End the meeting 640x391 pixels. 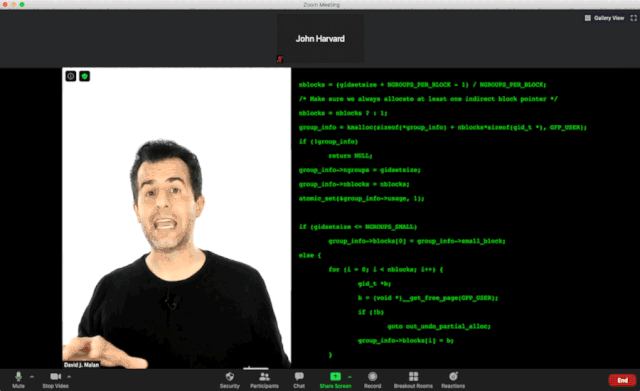tap(622, 380)
